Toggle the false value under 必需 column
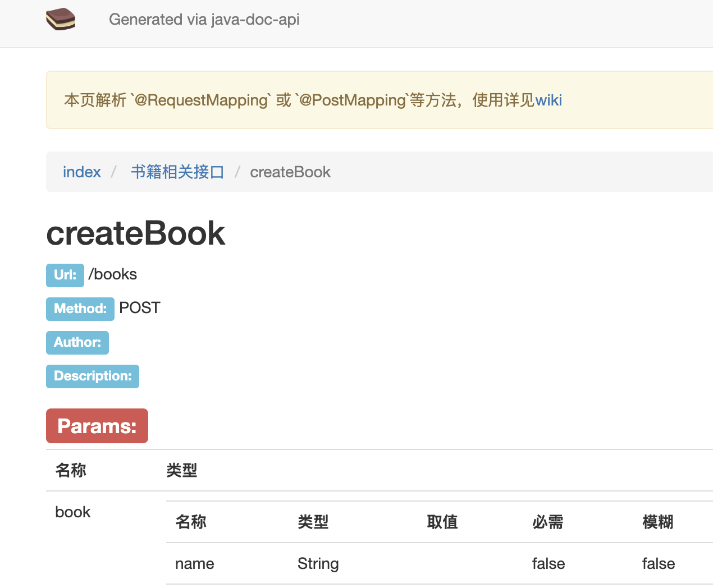713x588 pixels. [x=548, y=563]
